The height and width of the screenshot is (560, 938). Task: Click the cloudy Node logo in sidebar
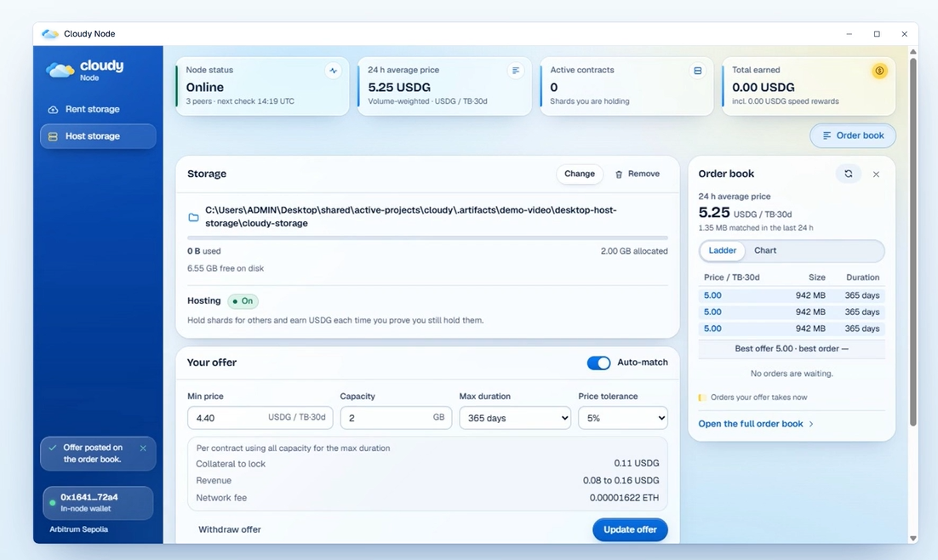pyautogui.click(x=85, y=70)
